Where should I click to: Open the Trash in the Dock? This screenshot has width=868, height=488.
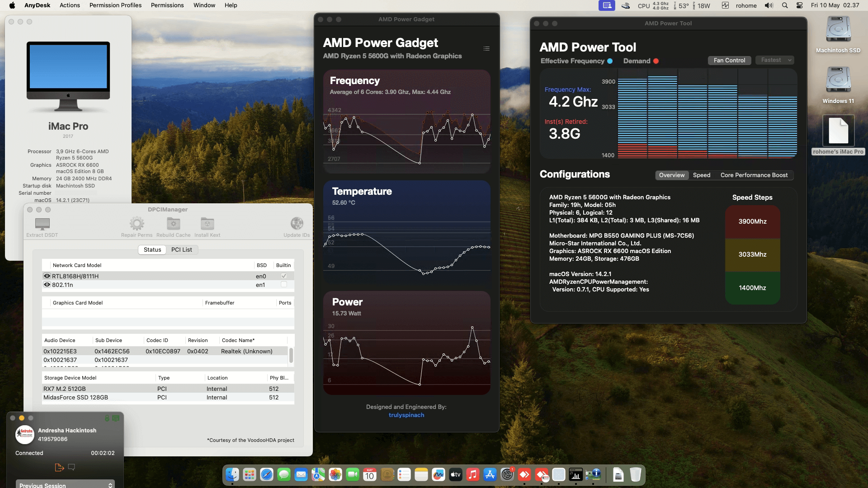click(636, 475)
